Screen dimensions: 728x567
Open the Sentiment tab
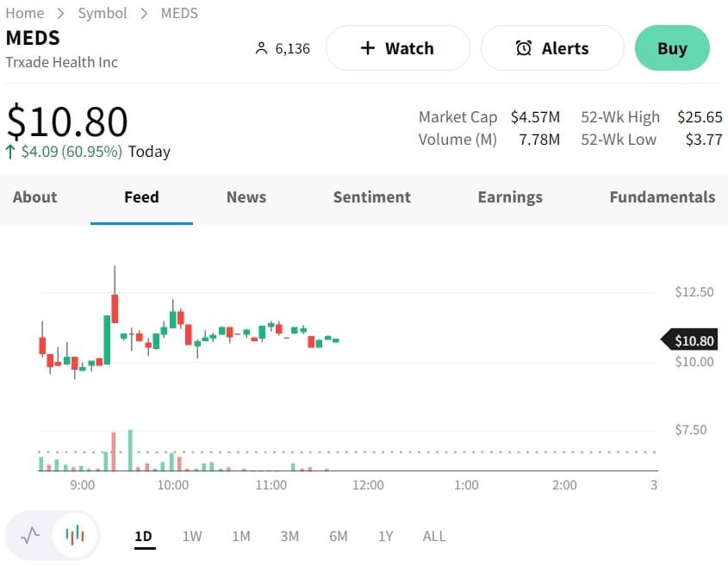pyautogui.click(x=371, y=197)
